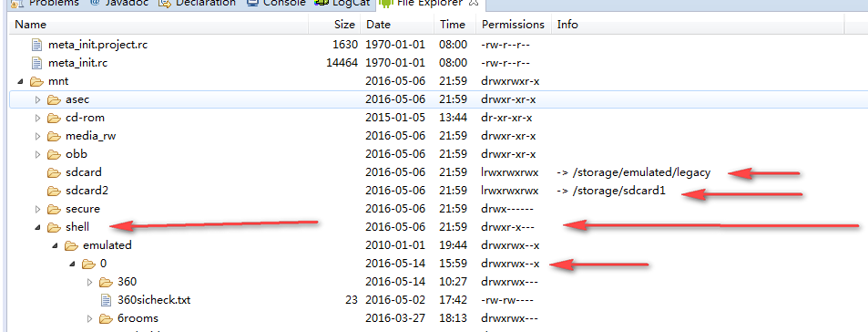Viewport: 868px width, 332px height.
Task: Switch to the Problems tab
Action: (53, 3)
